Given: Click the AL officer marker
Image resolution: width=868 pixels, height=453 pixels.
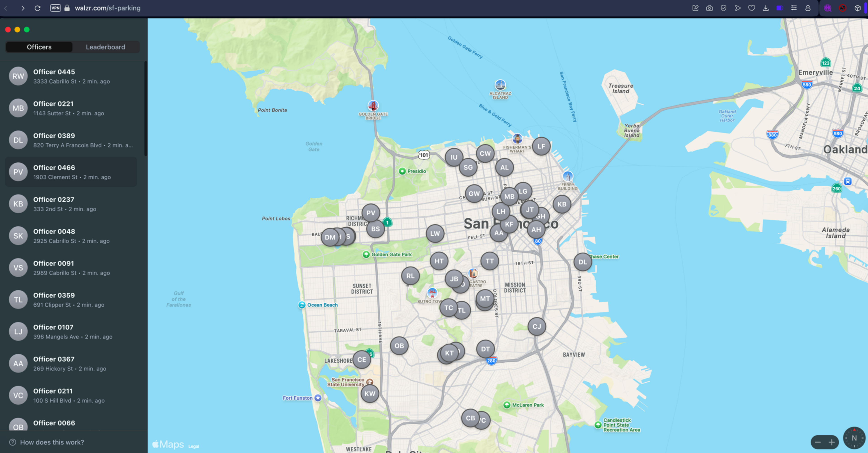Looking at the screenshot, I should 505,167.
